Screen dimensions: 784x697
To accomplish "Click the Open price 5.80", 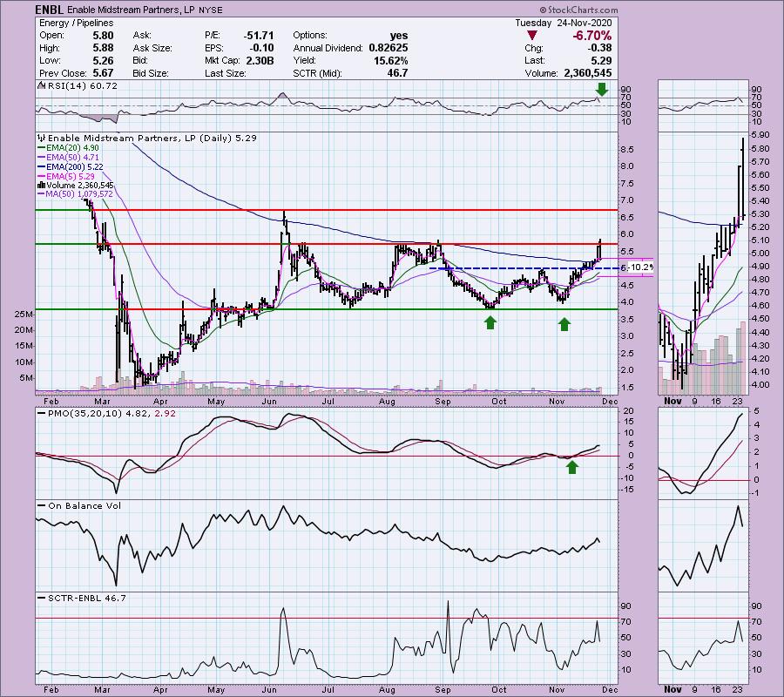I will click(x=103, y=36).
